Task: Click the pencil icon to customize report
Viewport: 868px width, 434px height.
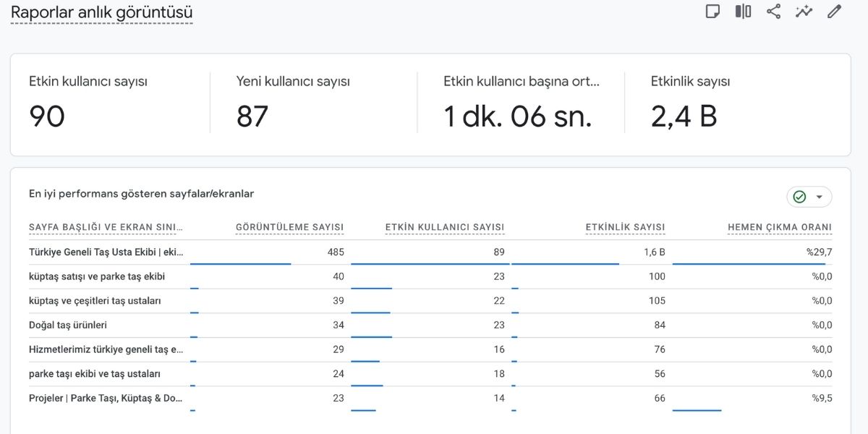Action: 834,12
